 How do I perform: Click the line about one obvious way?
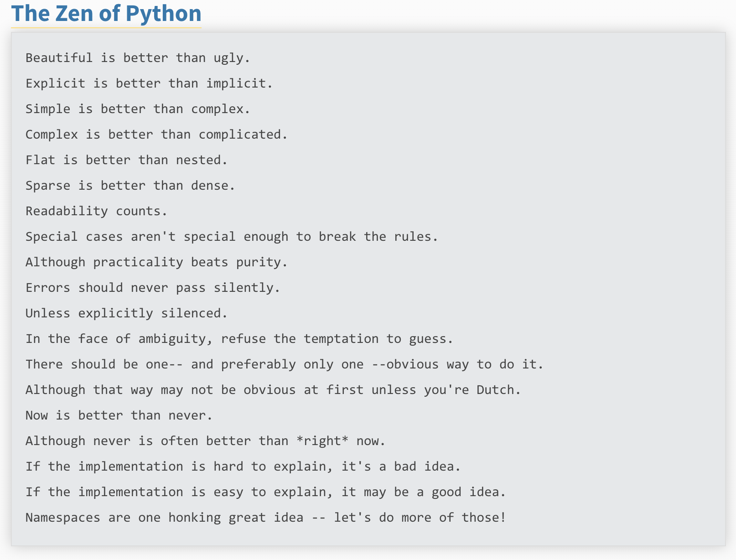pyautogui.click(x=285, y=364)
